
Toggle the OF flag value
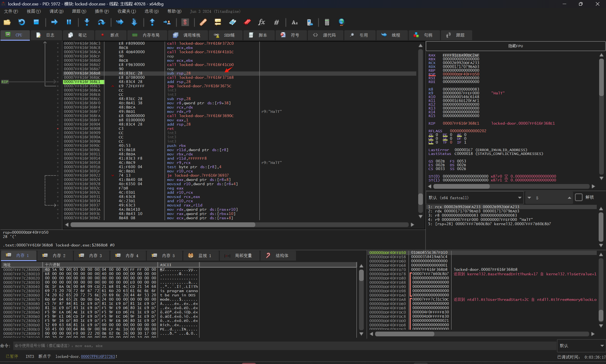click(x=437, y=138)
